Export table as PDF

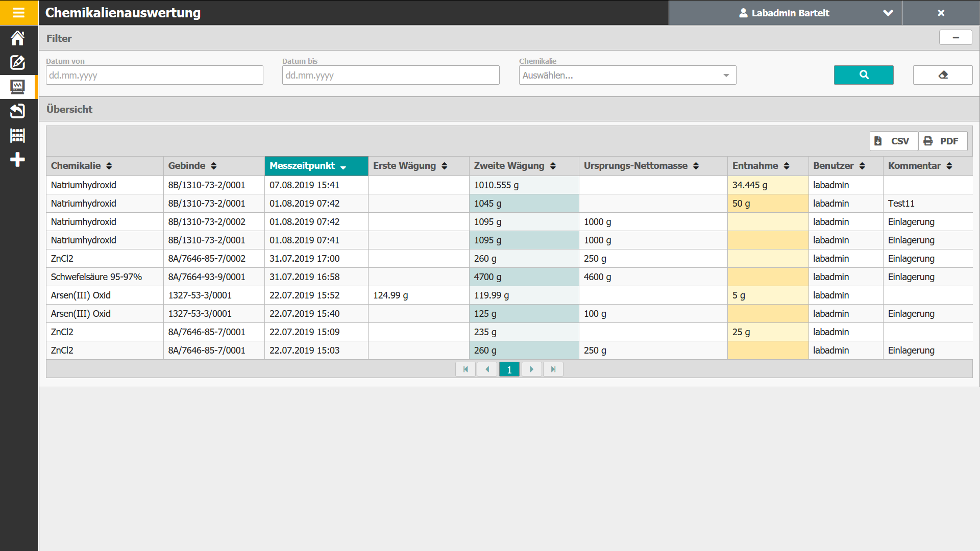click(942, 141)
